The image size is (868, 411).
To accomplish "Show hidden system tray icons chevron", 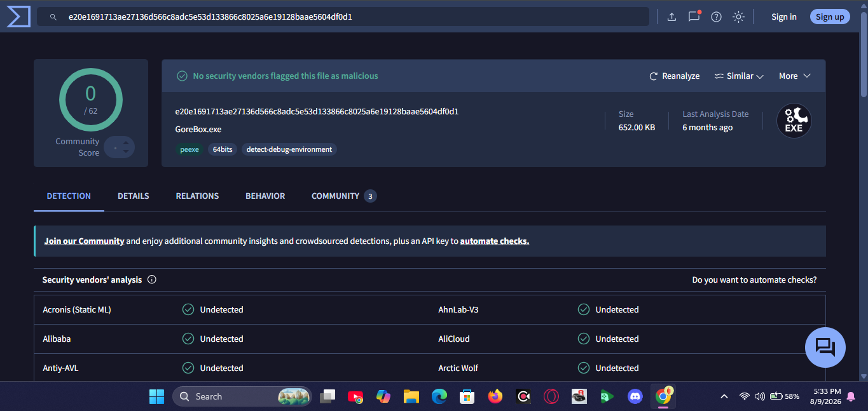I will [x=724, y=396].
